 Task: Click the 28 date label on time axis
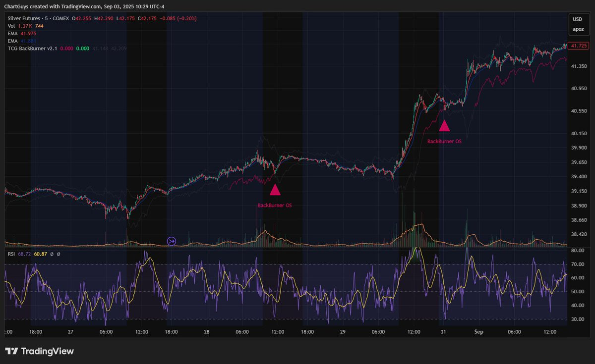pos(206,332)
